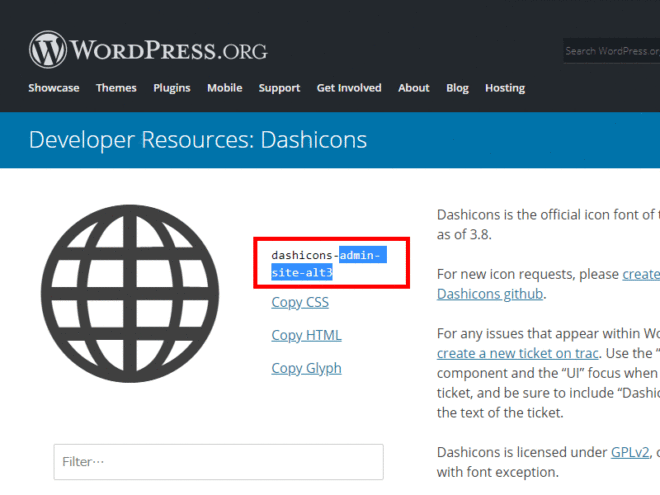Open the Support menu item

(x=279, y=88)
